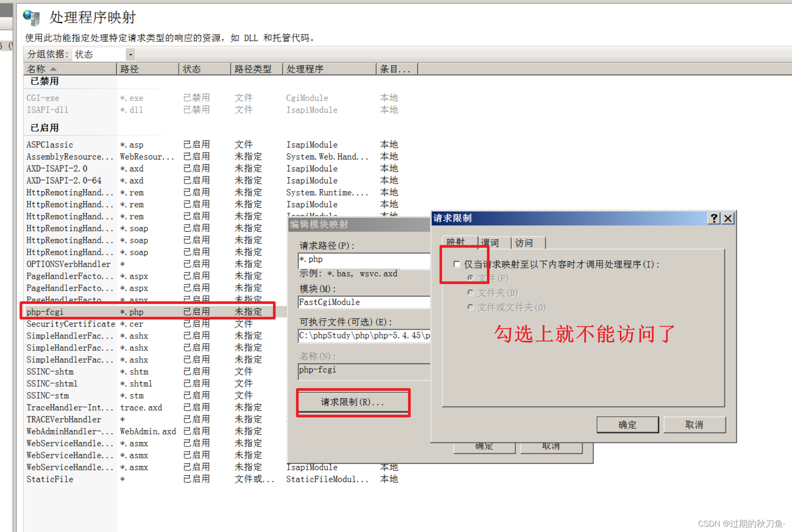The height and width of the screenshot is (532, 792).
Task: Select the StaticFile handler row
Action: tap(213, 480)
